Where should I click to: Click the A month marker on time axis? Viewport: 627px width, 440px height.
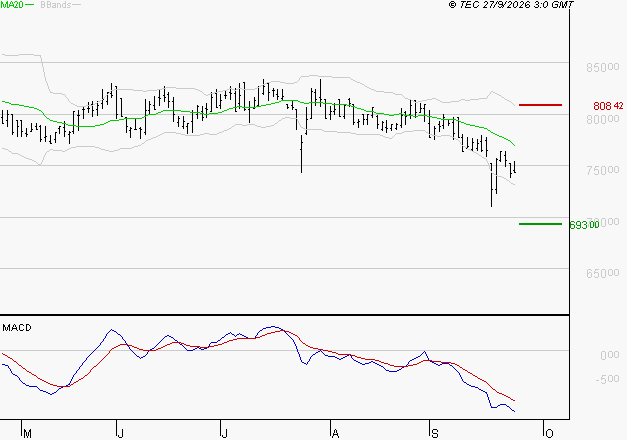(335, 434)
